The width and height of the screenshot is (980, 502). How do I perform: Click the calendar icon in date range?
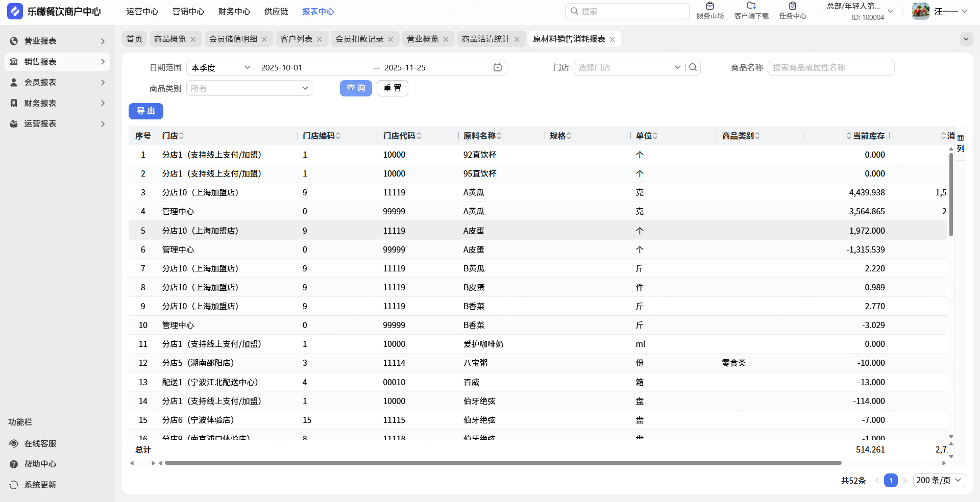point(497,67)
